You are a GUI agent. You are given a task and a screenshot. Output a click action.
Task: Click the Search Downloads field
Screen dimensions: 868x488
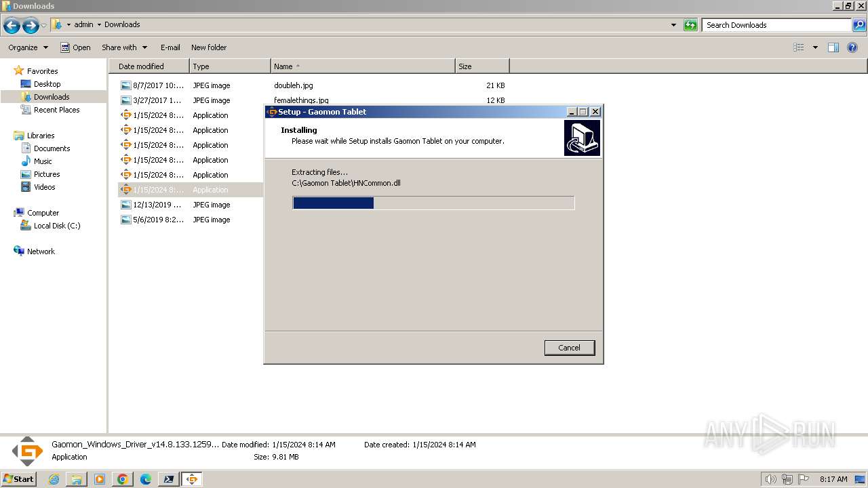tap(776, 25)
